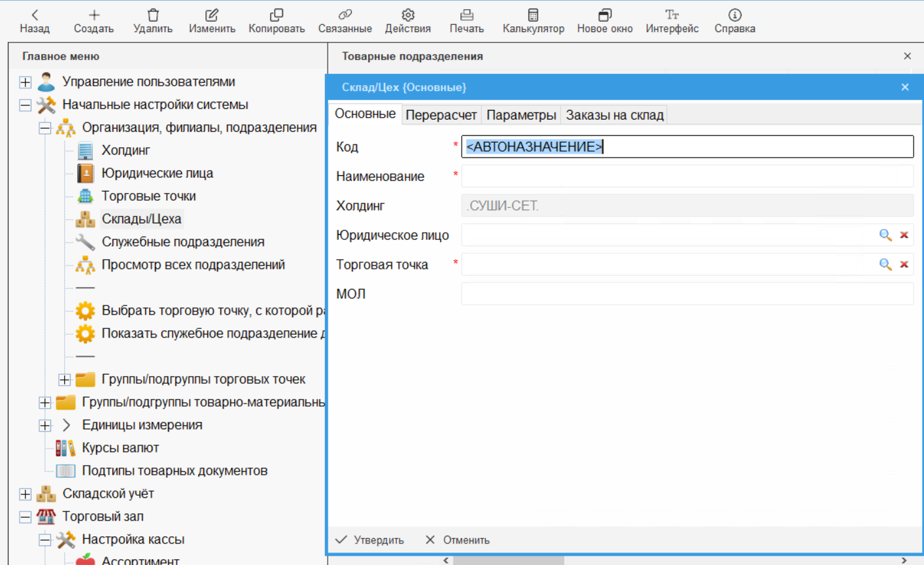The width and height of the screenshot is (924, 565).
Task: Select Юридические лица in the tree
Action: 157,173
